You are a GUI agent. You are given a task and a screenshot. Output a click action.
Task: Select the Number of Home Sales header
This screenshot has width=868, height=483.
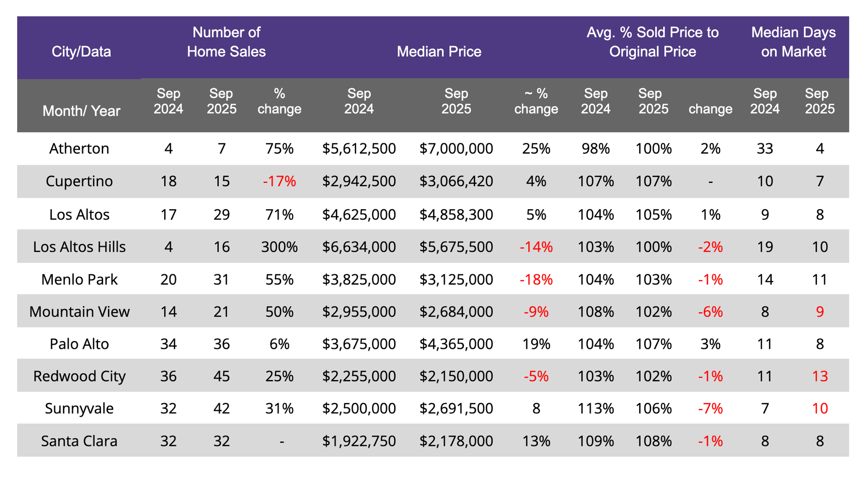click(x=226, y=42)
